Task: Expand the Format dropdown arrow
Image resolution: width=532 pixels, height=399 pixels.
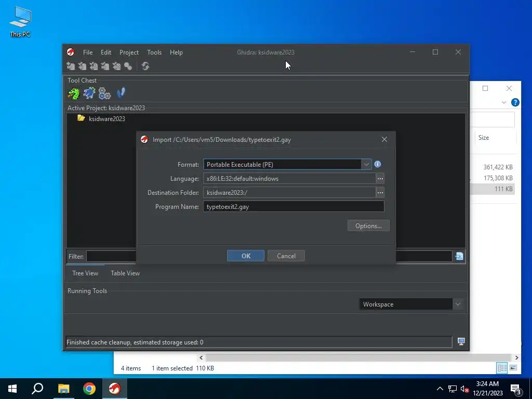Action: 366,164
